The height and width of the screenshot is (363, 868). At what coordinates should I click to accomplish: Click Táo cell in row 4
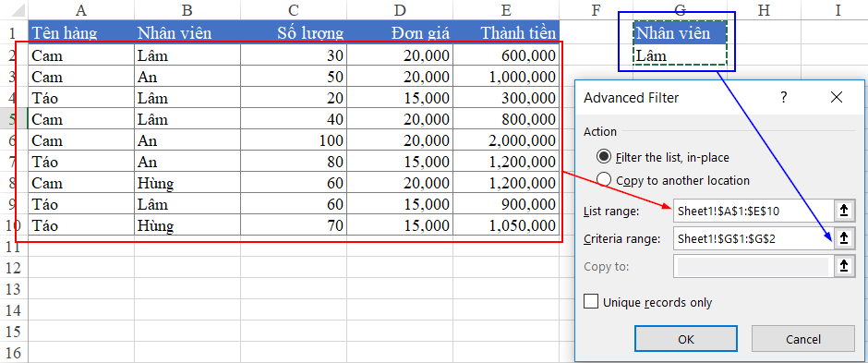81,98
